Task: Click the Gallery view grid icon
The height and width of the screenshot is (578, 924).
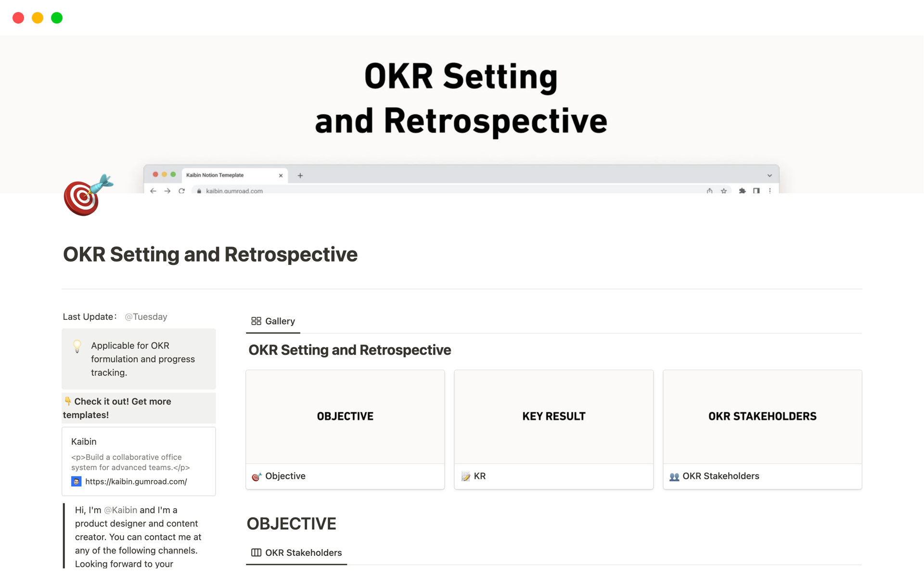Action: pyautogui.click(x=256, y=321)
